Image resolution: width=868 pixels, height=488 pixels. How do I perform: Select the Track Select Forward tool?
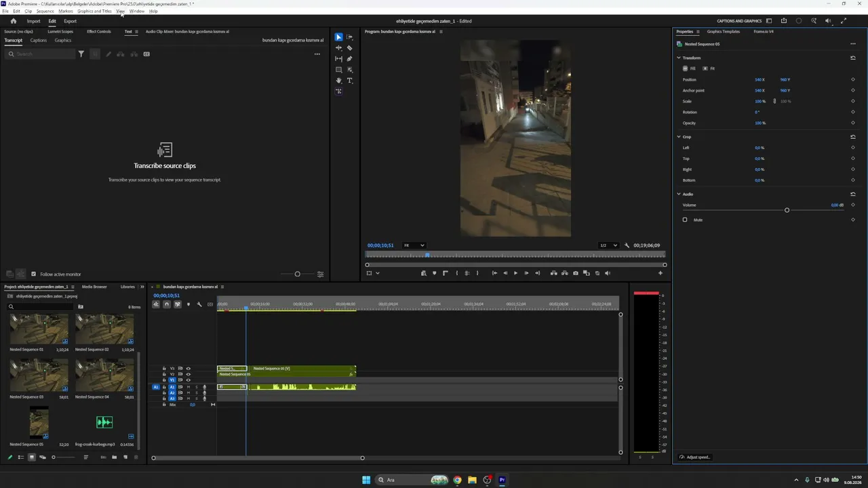tap(350, 37)
